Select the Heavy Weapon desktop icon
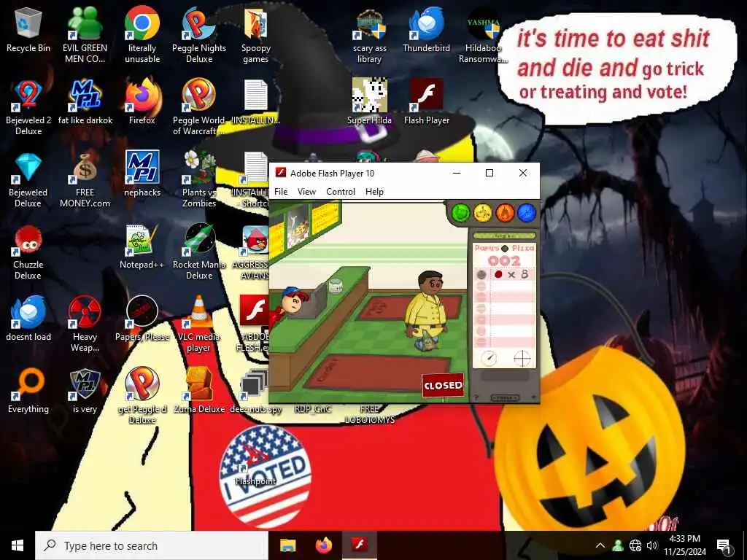 pos(85,324)
